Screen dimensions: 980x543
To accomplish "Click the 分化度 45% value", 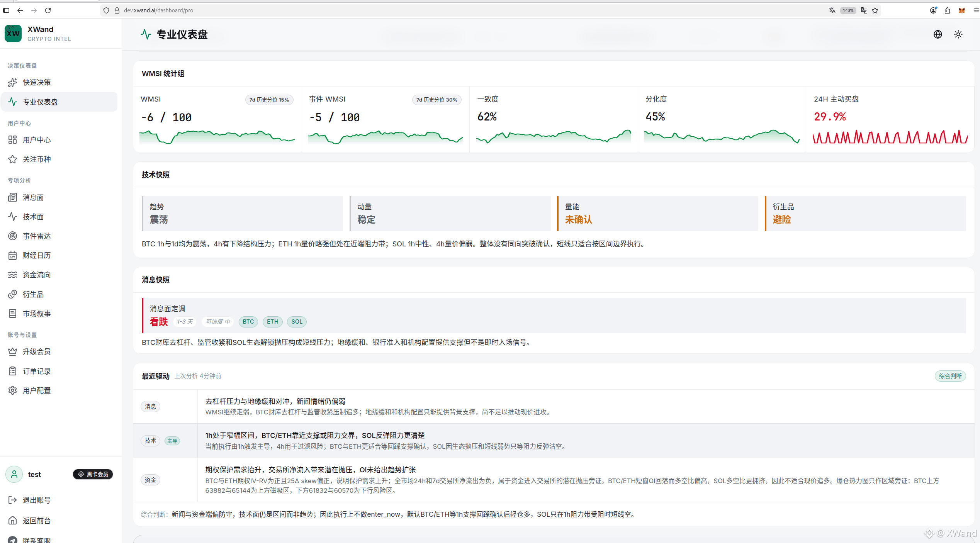I will 656,117.
